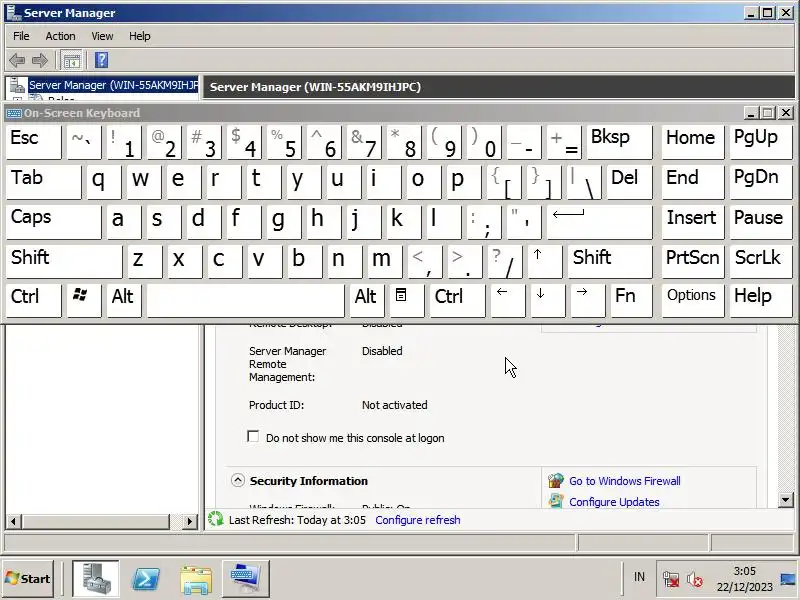The image size is (800, 600).
Task: Click the number 5 percent key
Action: tap(285, 142)
